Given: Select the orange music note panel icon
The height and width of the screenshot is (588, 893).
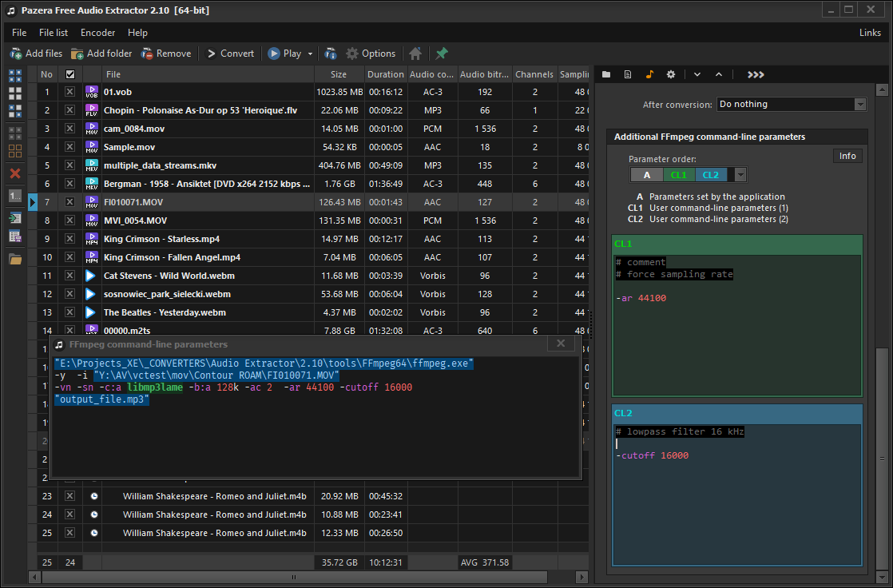Looking at the screenshot, I should pos(649,74).
